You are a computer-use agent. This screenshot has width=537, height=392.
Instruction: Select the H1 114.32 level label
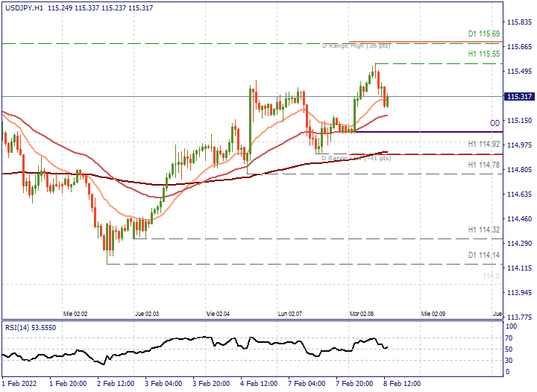pyautogui.click(x=484, y=230)
